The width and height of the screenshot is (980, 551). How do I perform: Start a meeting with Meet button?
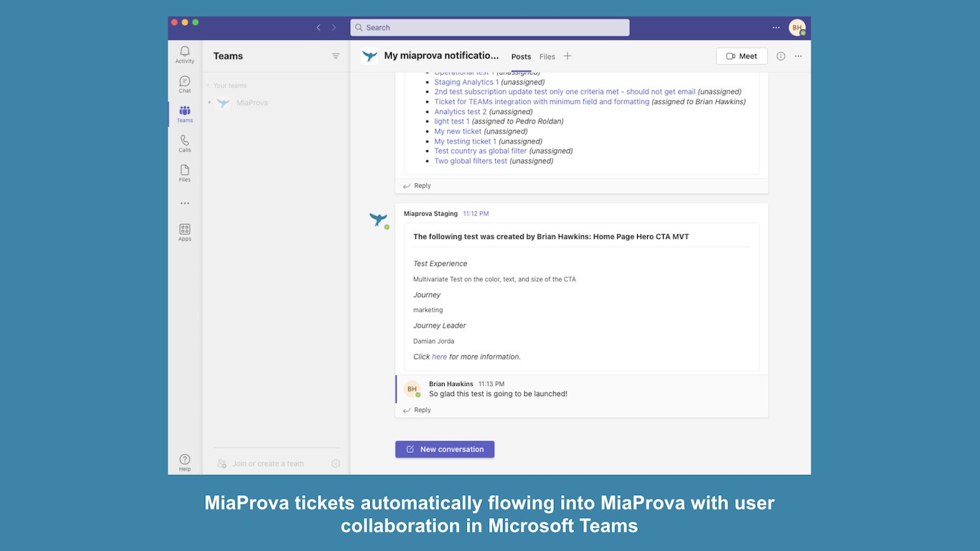742,56
